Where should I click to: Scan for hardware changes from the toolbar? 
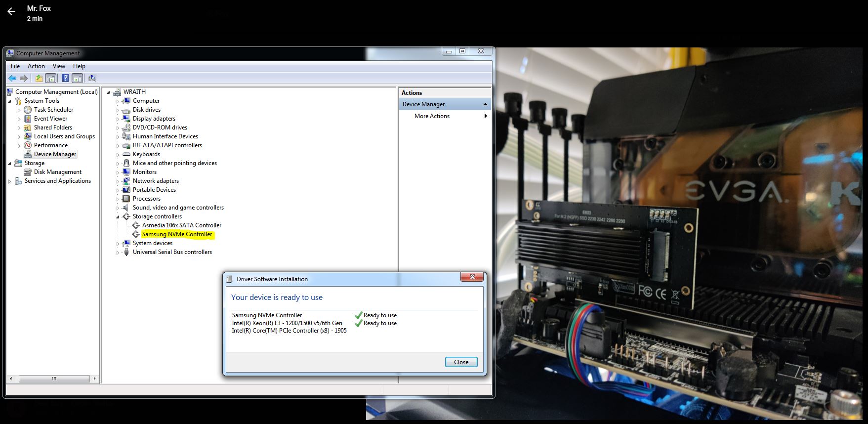tap(92, 78)
